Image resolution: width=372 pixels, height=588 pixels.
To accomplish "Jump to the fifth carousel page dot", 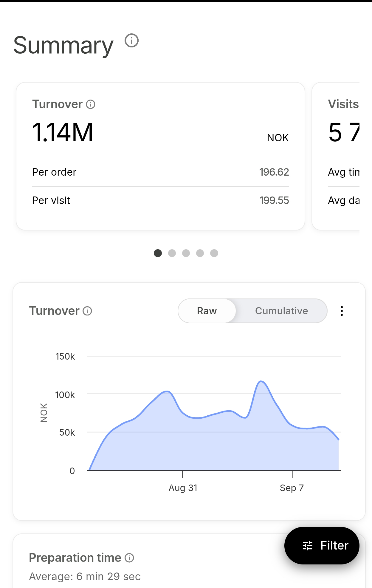I will tap(214, 253).
